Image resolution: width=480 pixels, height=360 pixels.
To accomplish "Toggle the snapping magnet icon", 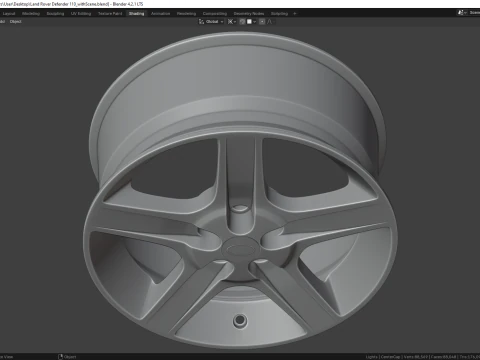I will (242, 22).
